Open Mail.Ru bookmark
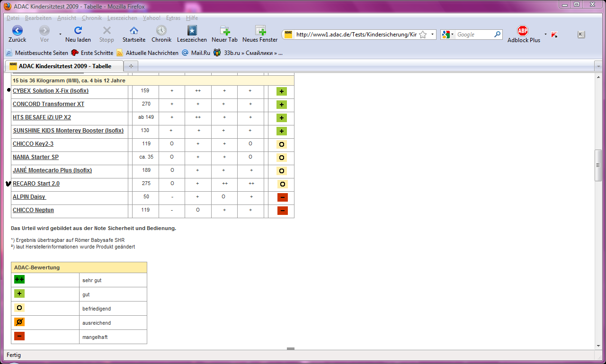Image resolution: width=606 pixels, height=364 pixels. pyautogui.click(x=196, y=53)
